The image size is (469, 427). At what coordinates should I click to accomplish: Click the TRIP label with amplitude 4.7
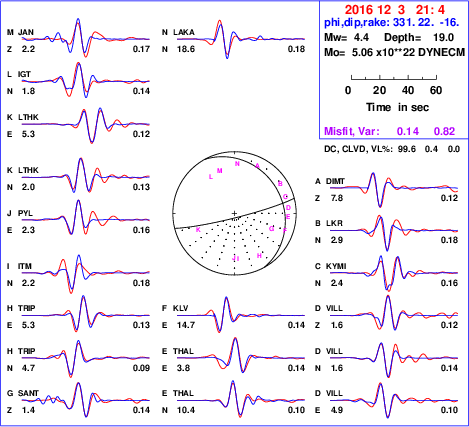pyautogui.click(x=26, y=351)
